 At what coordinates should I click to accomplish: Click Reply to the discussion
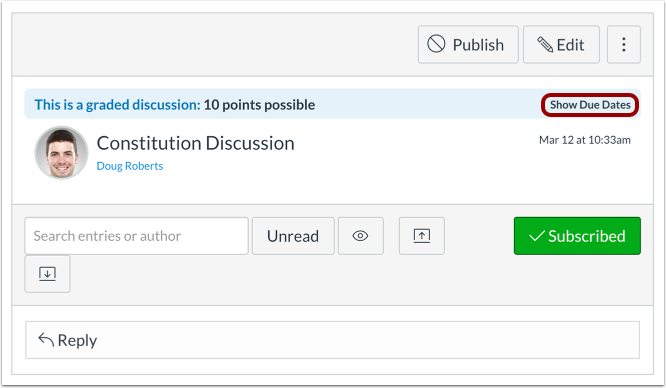click(x=333, y=340)
